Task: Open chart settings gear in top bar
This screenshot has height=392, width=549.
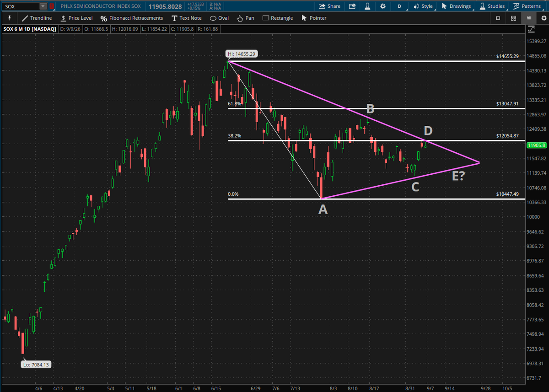Action: point(382,6)
